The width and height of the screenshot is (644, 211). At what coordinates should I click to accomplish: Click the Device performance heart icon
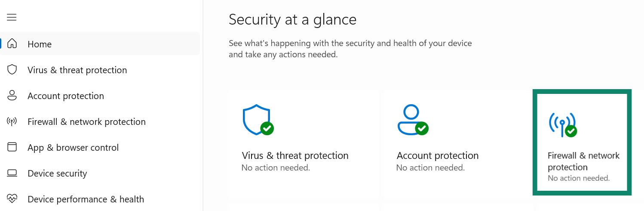click(12, 199)
